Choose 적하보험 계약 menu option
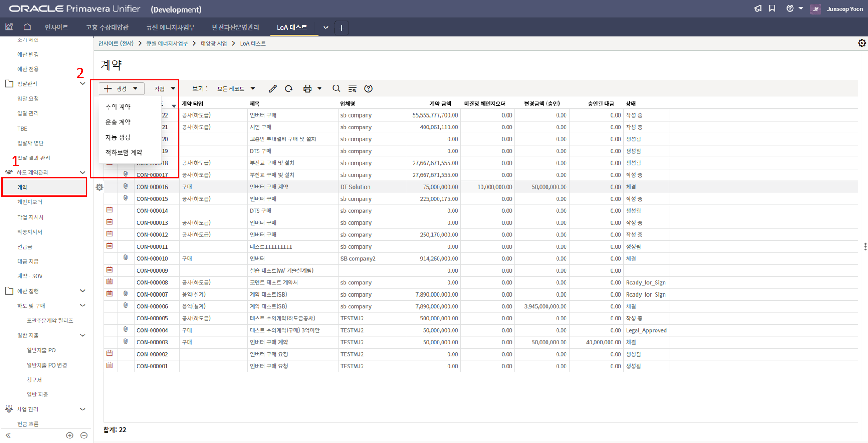Viewport: 868px width, 443px height. point(123,152)
